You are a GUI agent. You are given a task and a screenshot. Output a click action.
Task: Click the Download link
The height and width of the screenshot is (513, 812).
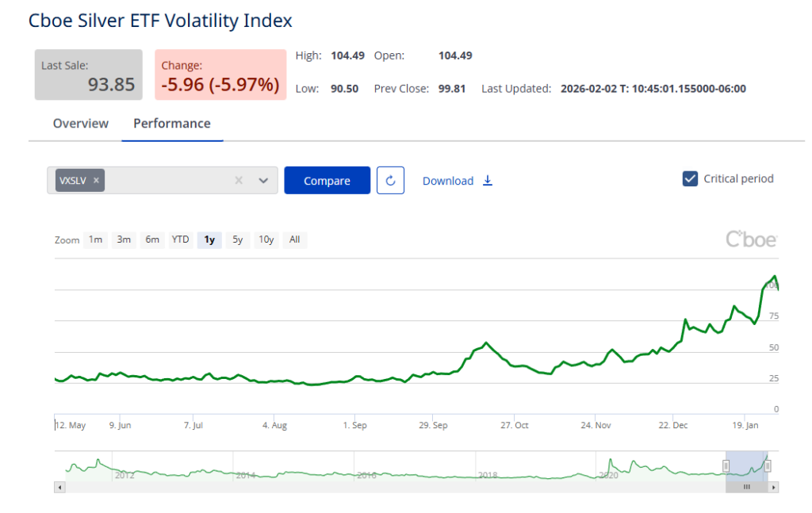(448, 181)
